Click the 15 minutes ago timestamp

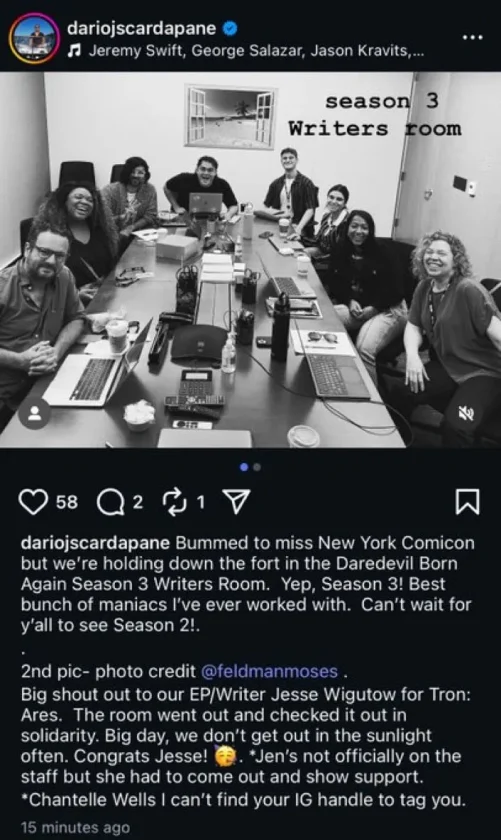point(75,827)
